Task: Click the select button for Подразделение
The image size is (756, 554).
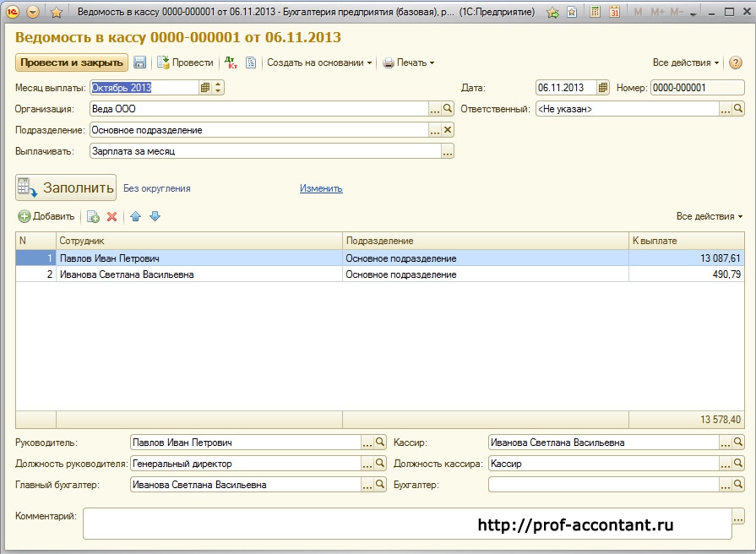Action: click(x=435, y=130)
